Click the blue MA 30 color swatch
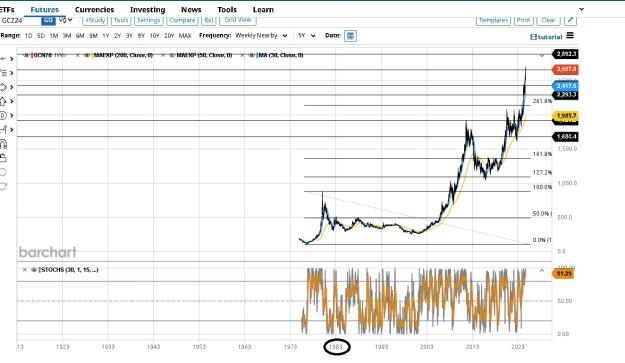The height and width of the screenshot is (363, 625). (x=257, y=55)
